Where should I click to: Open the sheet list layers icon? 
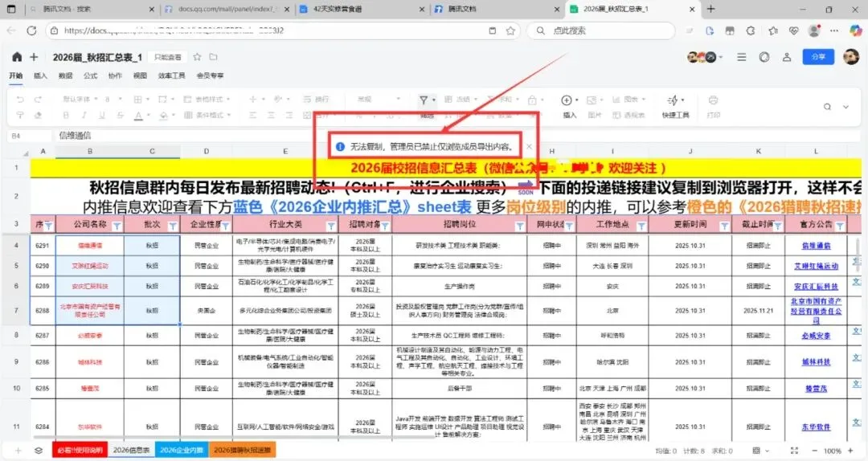(39, 451)
